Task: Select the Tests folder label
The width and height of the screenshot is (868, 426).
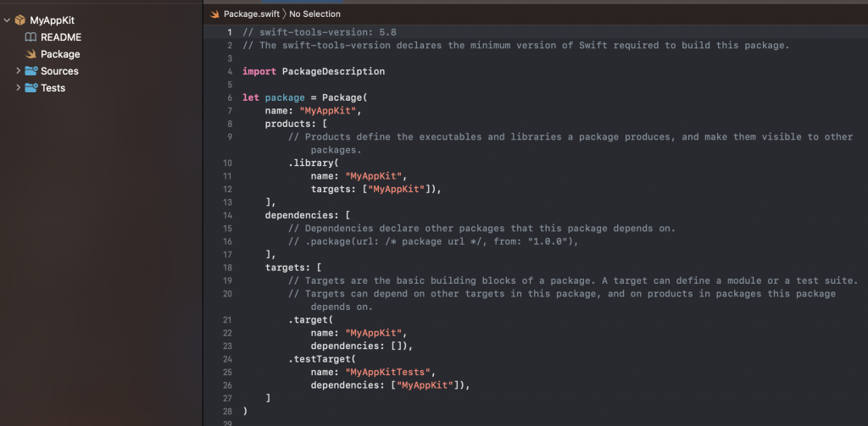Action: (53, 88)
